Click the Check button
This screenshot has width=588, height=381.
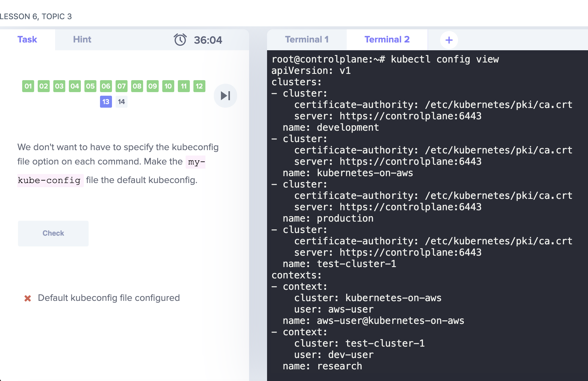pos(53,233)
